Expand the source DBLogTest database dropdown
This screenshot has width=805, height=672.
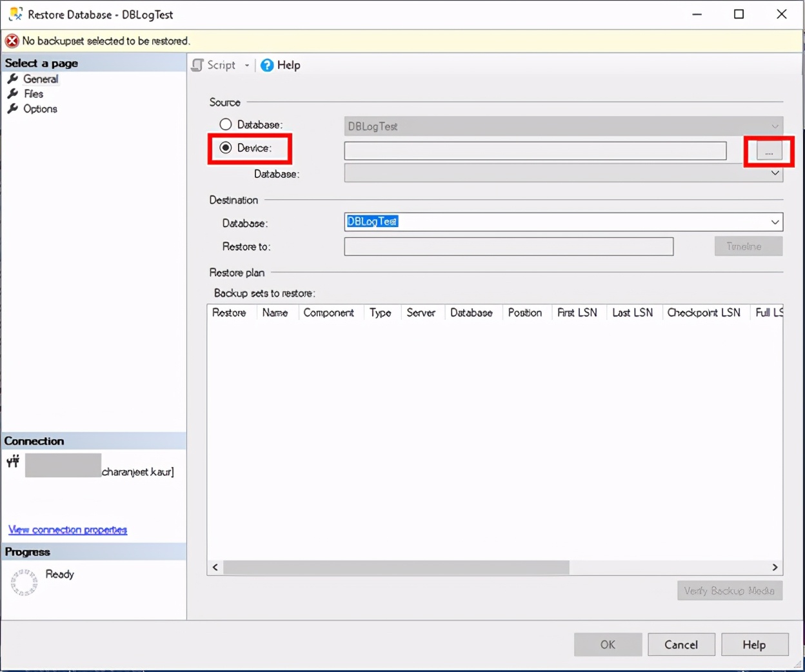tap(775, 126)
